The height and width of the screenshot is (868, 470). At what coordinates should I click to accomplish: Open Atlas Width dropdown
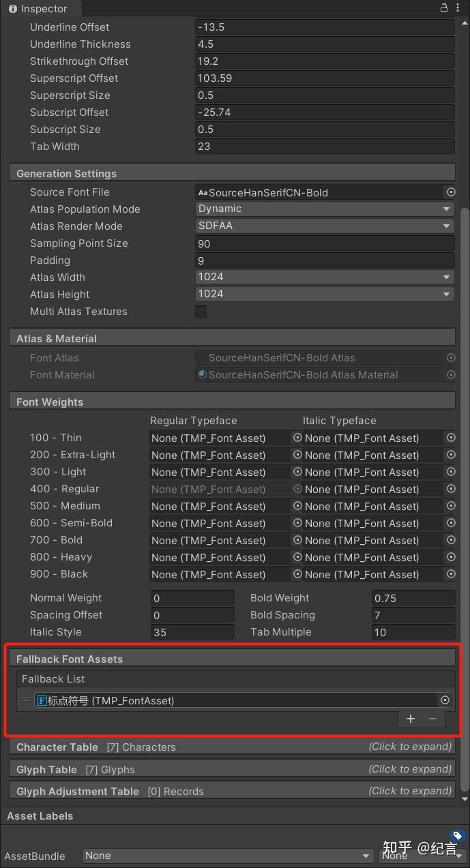[325, 278]
